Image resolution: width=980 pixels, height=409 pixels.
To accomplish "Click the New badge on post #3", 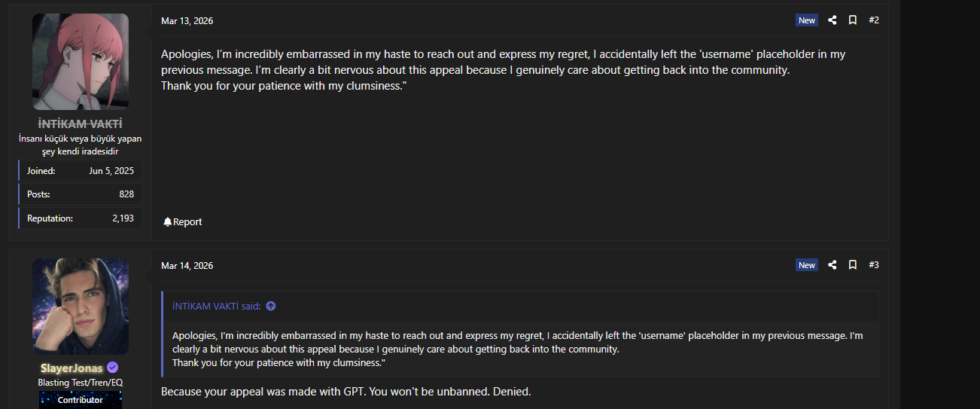I will 807,265.
